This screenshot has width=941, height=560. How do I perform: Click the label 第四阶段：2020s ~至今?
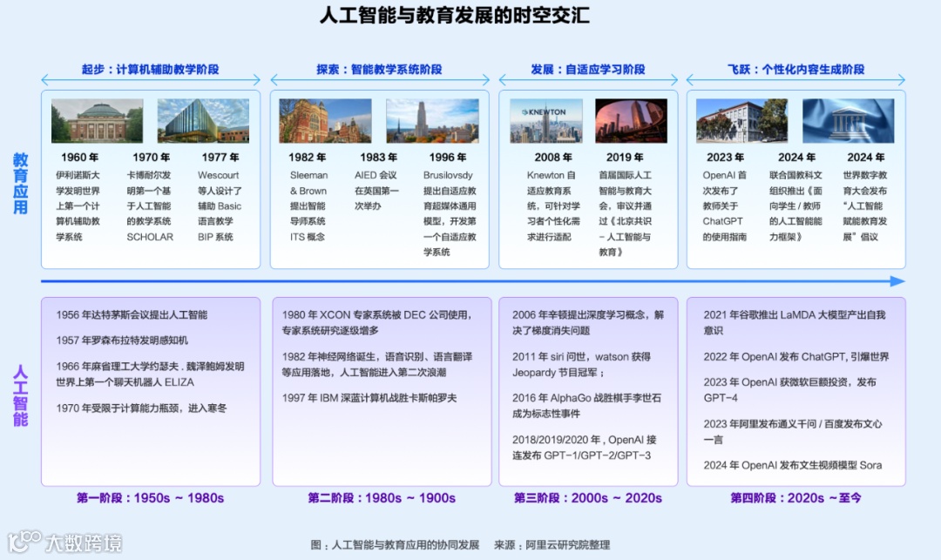point(795,497)
